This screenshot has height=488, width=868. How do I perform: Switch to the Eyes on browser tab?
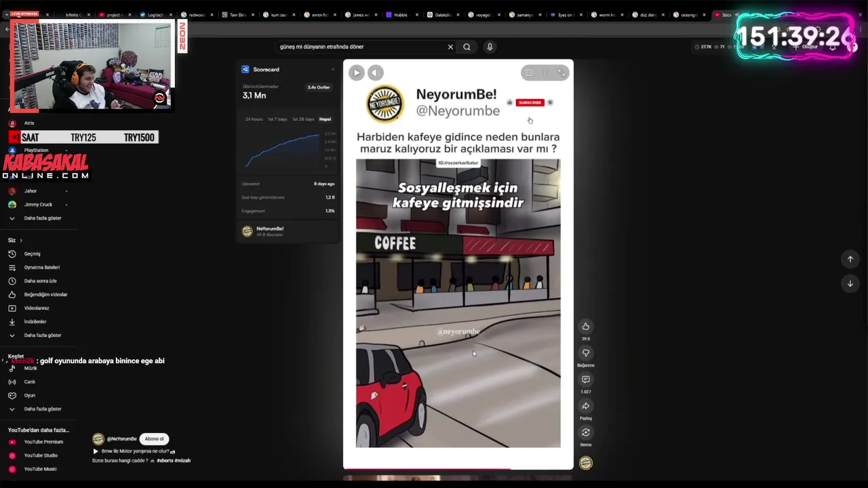click(x=565, y=14)
